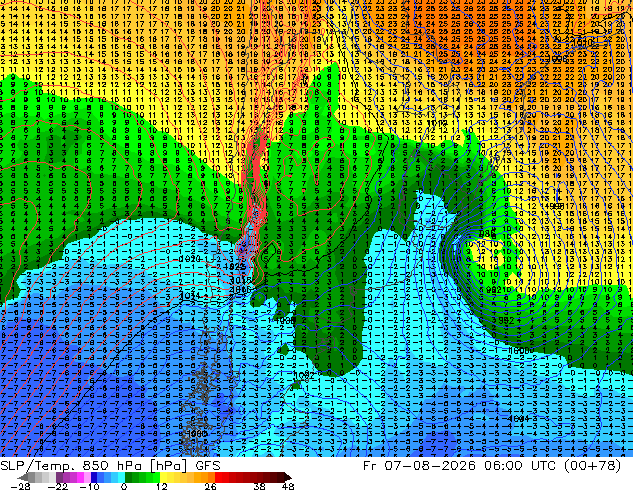Click the -10 label on the color scale
The image size is (634, 490).
coord(89,486)
